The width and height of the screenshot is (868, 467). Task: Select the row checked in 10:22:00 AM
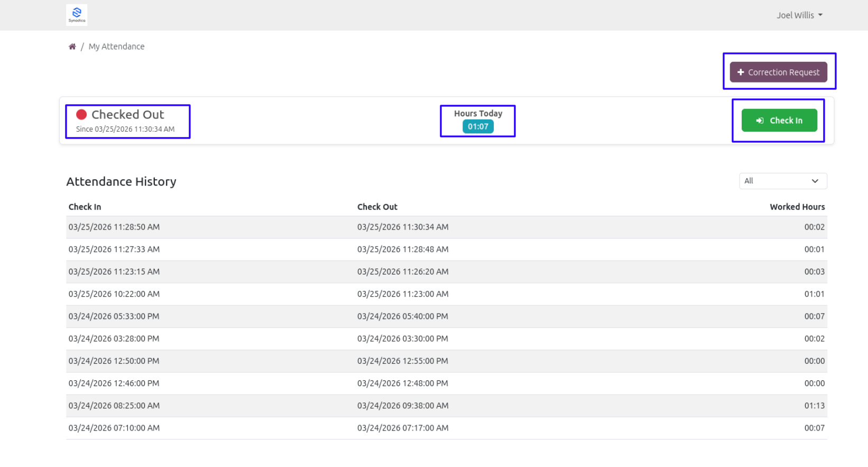(x=447, y=294)
